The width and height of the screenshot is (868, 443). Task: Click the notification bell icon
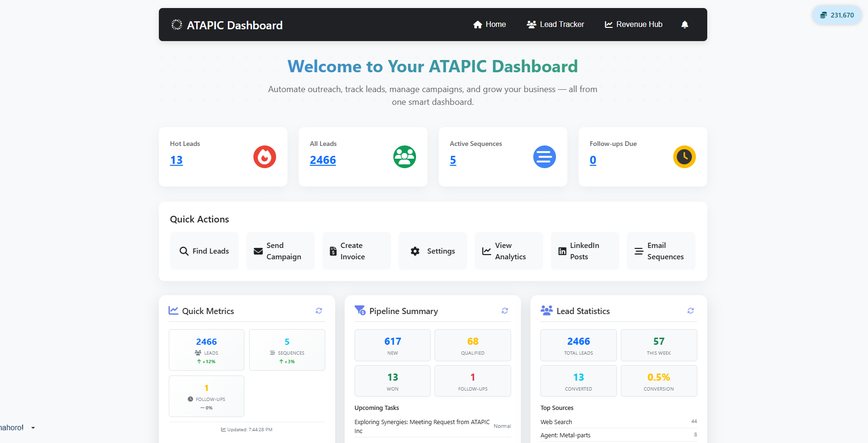click(x=685, y=24)
